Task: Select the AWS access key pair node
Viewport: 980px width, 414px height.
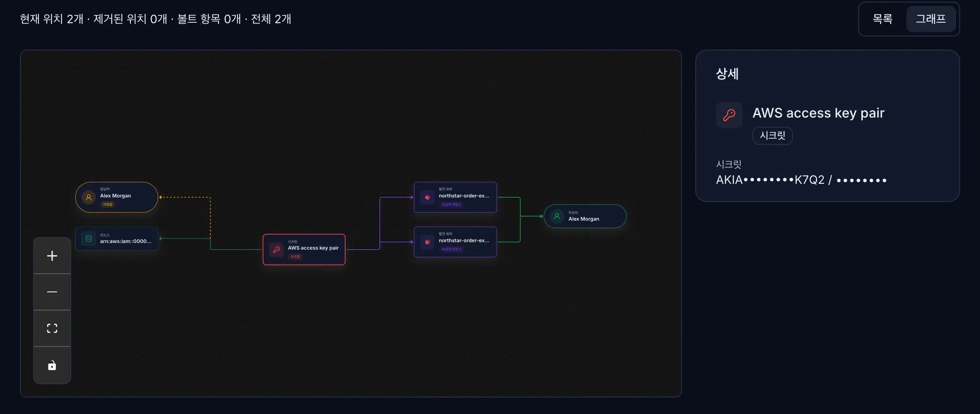Action: tap(304, 250)
